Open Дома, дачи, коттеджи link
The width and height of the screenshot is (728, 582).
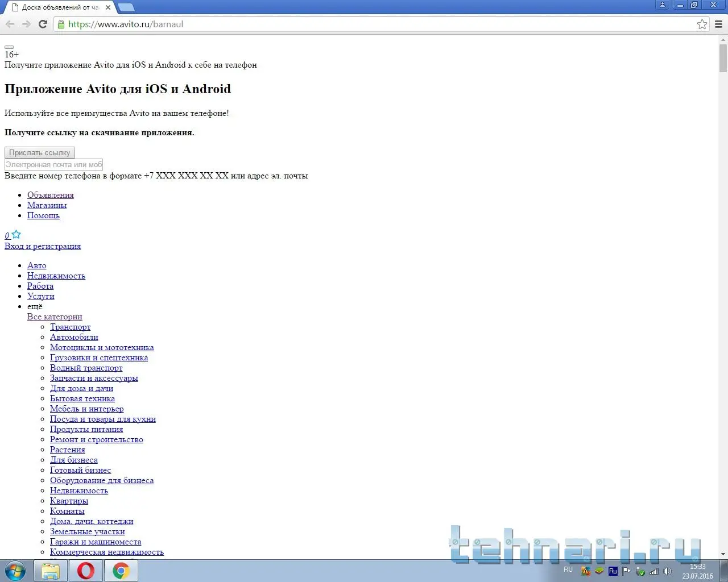point(92,521)
